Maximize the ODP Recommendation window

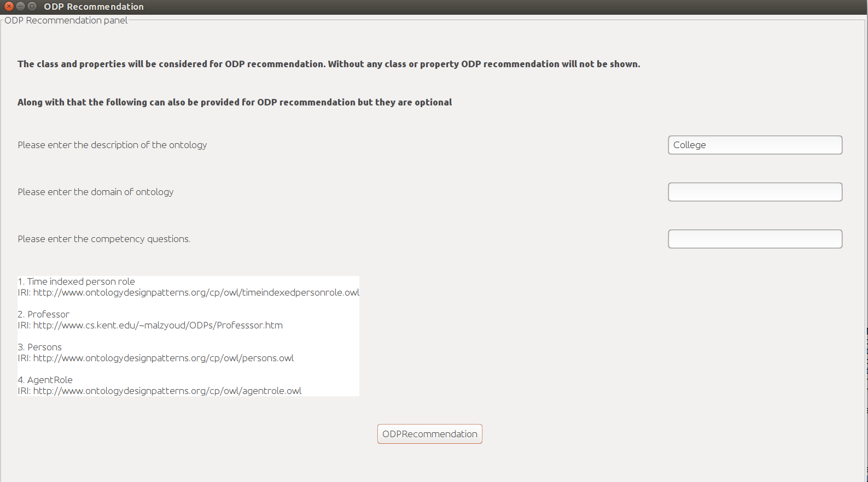pyautogui.click(x=32, y=7)
